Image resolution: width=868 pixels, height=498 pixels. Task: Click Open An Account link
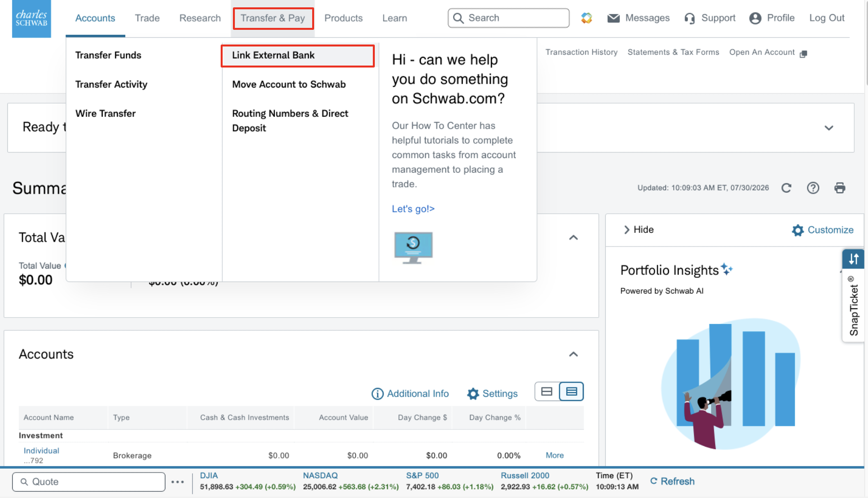pyautogui.click(x=762, y=52)
